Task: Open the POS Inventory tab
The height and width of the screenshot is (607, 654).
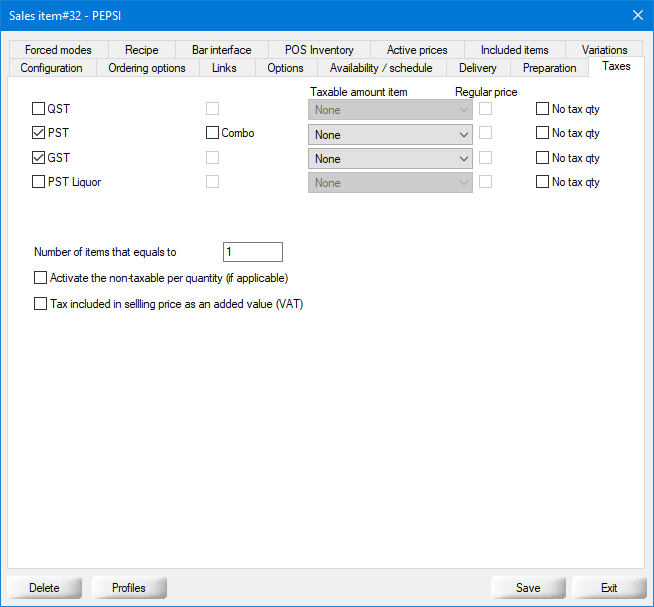Action: point(319,50)
